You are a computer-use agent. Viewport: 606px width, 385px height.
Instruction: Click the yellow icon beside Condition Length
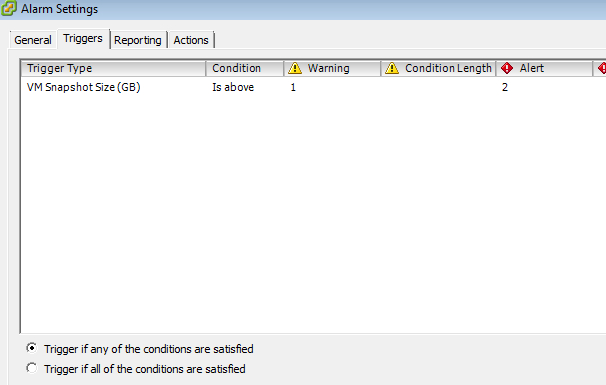coord(392,68)
